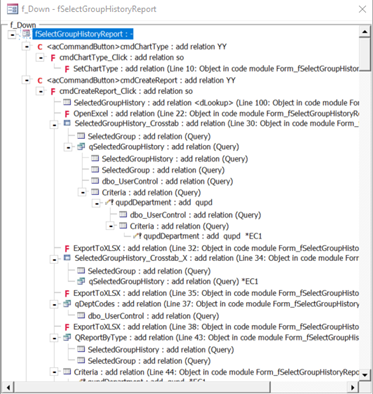Click the window icon in the title bar
This screenshot has height=394, width=373.
pyautogui.click(x=13, y=9)
